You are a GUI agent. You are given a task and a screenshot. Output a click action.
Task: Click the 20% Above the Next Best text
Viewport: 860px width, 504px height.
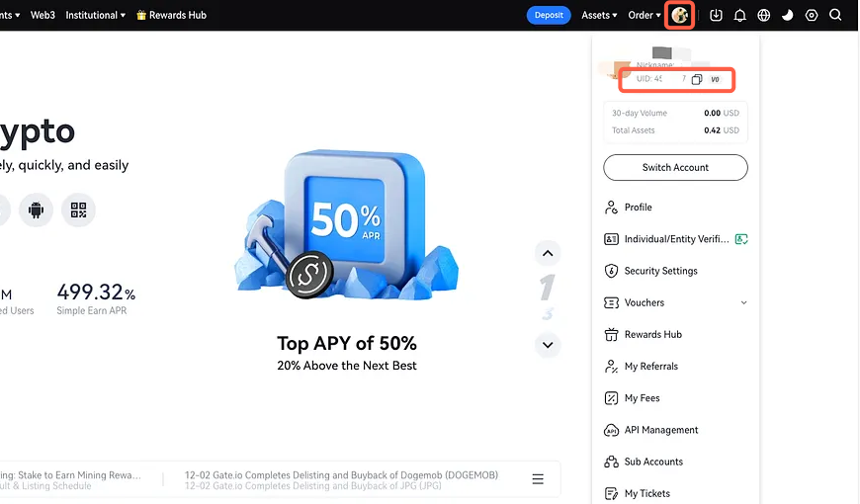tap(347, 366)
